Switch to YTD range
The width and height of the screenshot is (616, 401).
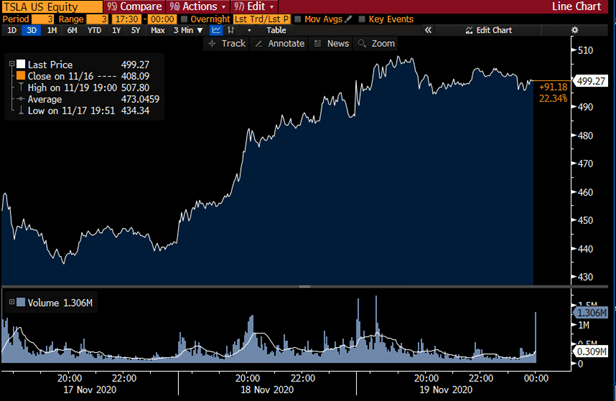94,30
